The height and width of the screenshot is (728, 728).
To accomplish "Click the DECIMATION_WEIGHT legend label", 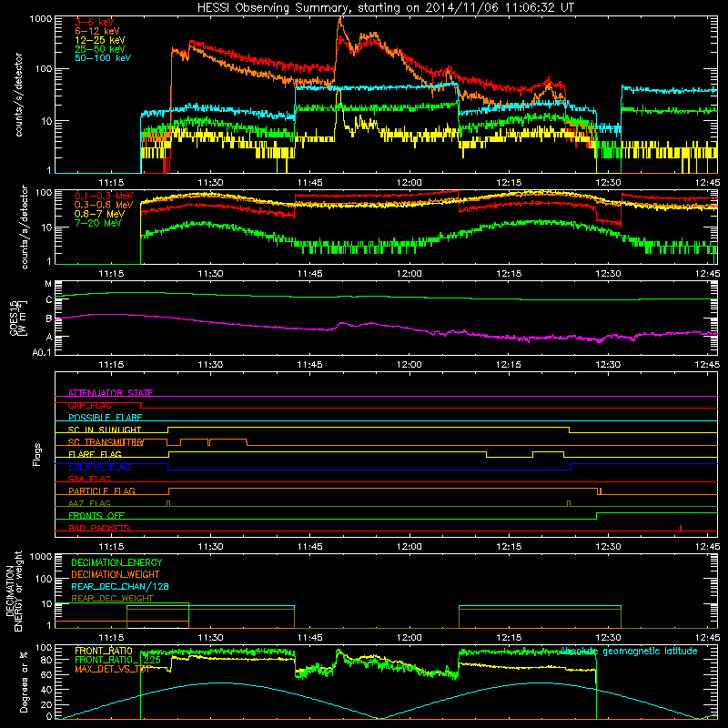I will coord(116,574).
